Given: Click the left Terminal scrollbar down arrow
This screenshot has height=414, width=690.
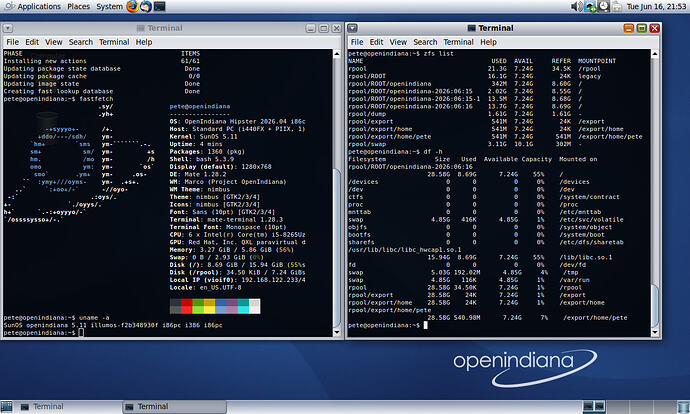Looking at the screenshot, I should 337,333.
